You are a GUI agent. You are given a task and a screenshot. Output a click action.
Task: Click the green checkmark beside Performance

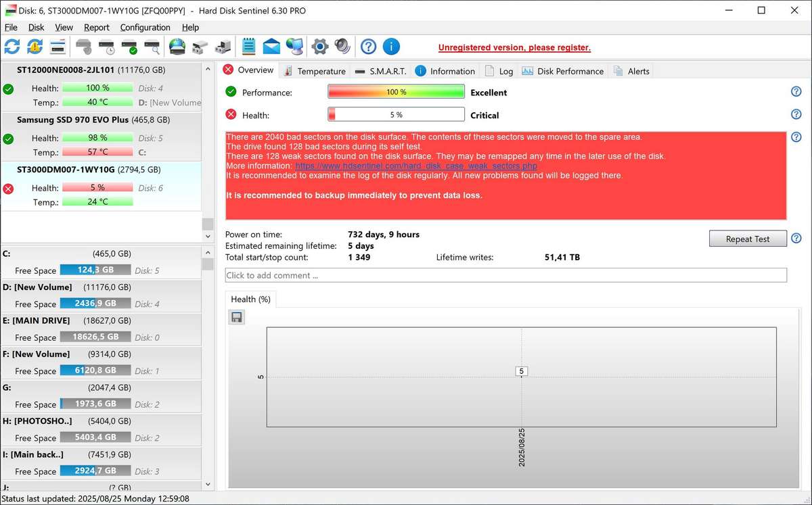pos(230,92)
